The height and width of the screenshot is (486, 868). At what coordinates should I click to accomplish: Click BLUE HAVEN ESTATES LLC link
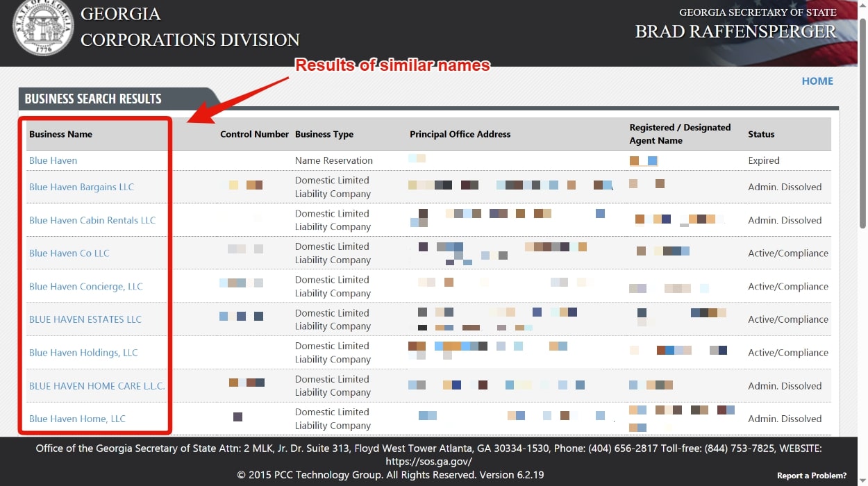tap(85, 319)
